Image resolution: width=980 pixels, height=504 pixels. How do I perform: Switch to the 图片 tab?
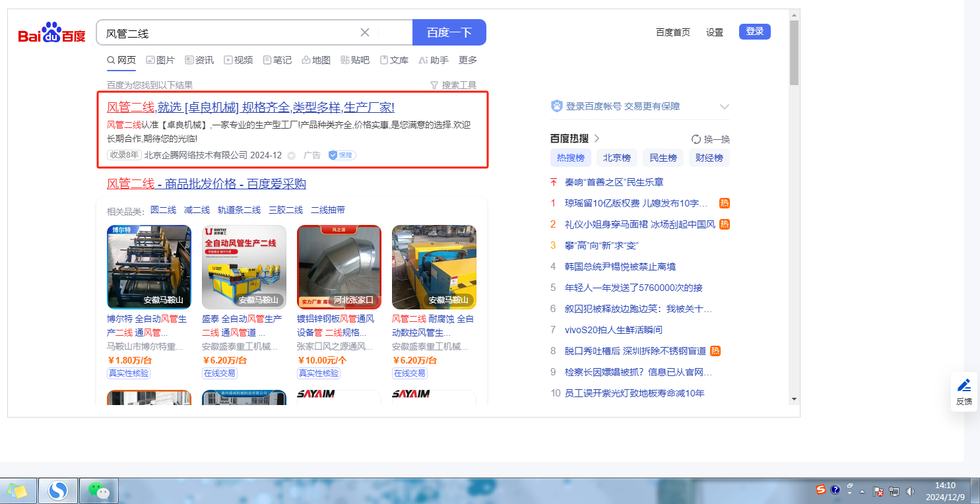tap(160, 60)
